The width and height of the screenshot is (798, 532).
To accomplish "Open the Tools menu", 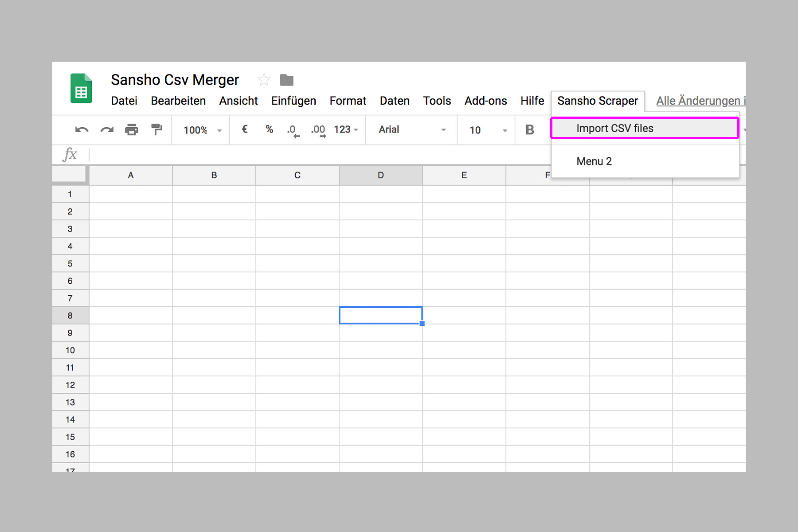I will [x=437, y=101].
